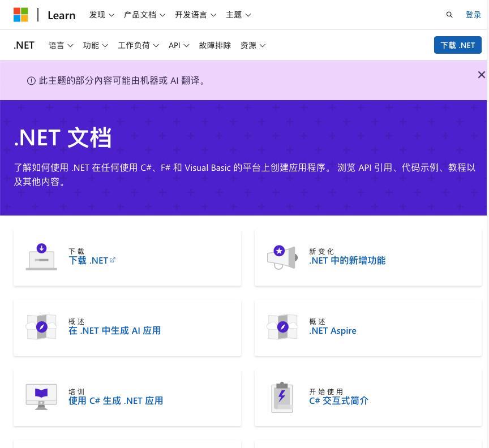
Task: Open the Learn home link
Action: [x=62, y=15]
